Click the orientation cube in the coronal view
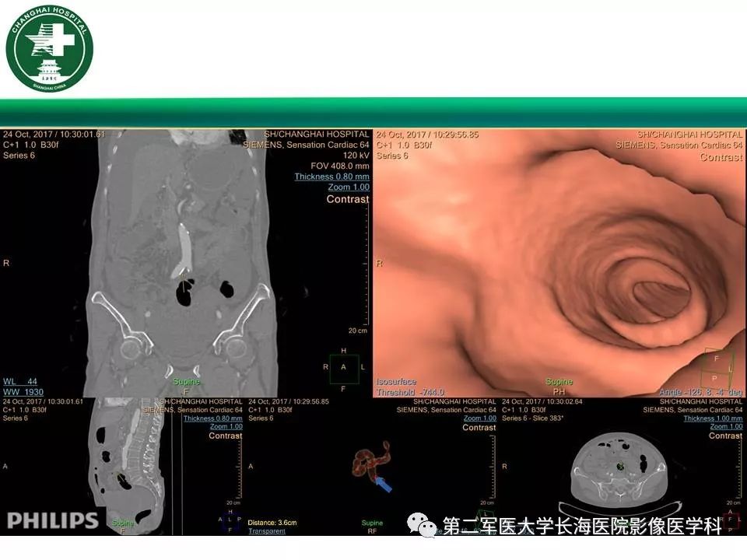The image size is (747, 560). (344, 368)
